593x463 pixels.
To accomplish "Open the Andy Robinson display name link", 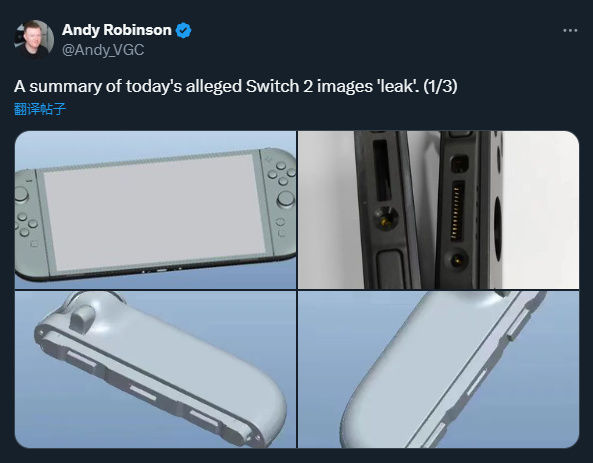I will pyautogui.click(x=116, y=30).
